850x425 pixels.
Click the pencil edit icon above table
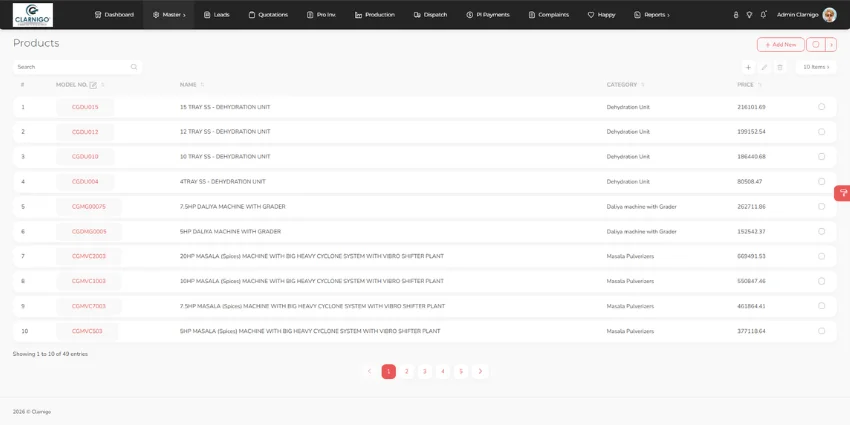[x=764, y=67]
